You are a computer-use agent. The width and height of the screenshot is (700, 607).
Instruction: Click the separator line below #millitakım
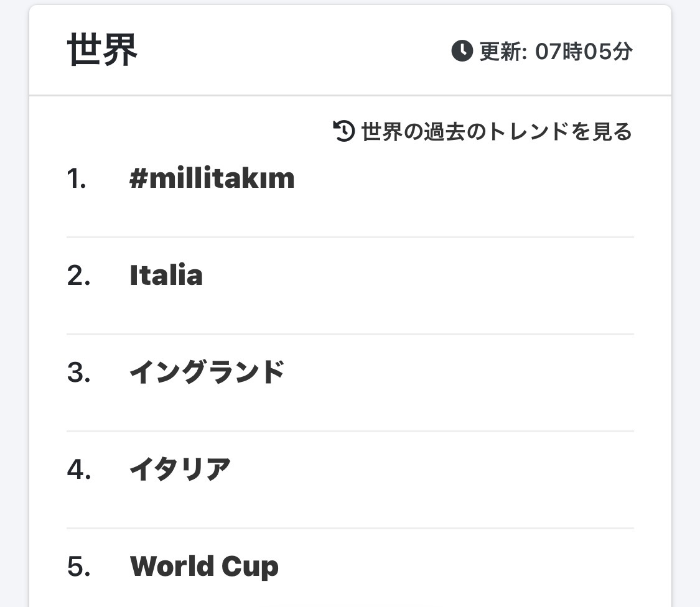coord(350,237)
